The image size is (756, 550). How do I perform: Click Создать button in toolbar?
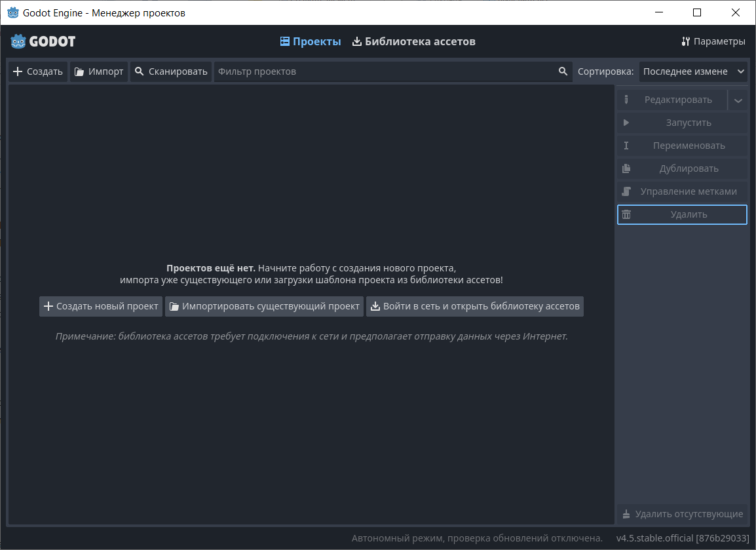click(x=38, y=71)
